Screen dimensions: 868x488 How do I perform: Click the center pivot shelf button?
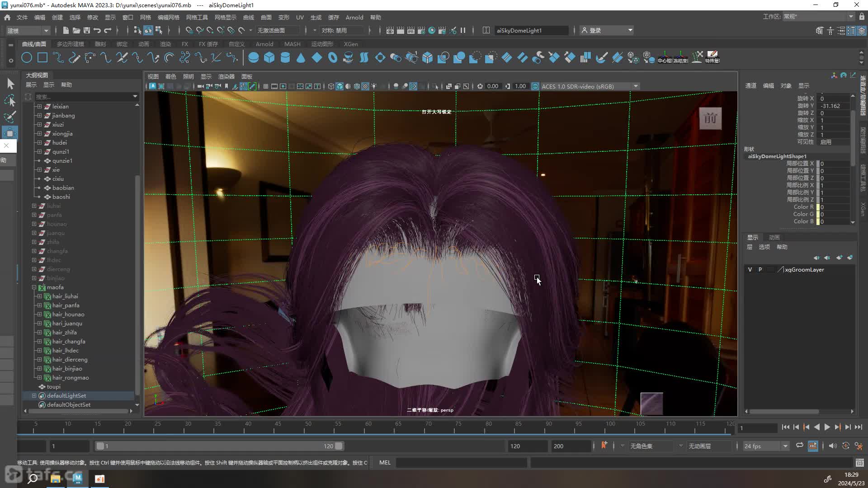(665, 58)
